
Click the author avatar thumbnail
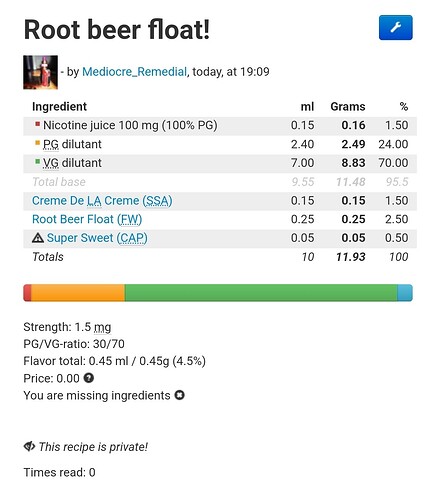(x=40, y=72)
